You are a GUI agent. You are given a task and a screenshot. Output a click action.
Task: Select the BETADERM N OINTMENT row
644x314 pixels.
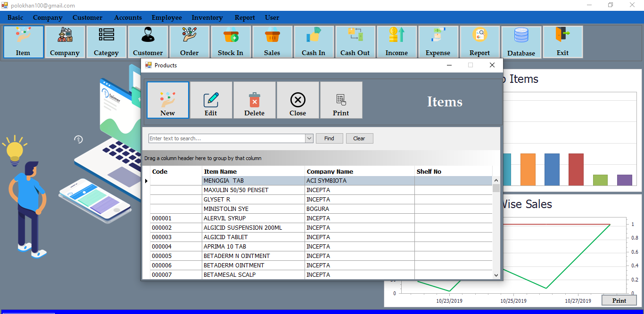(321, 256)
